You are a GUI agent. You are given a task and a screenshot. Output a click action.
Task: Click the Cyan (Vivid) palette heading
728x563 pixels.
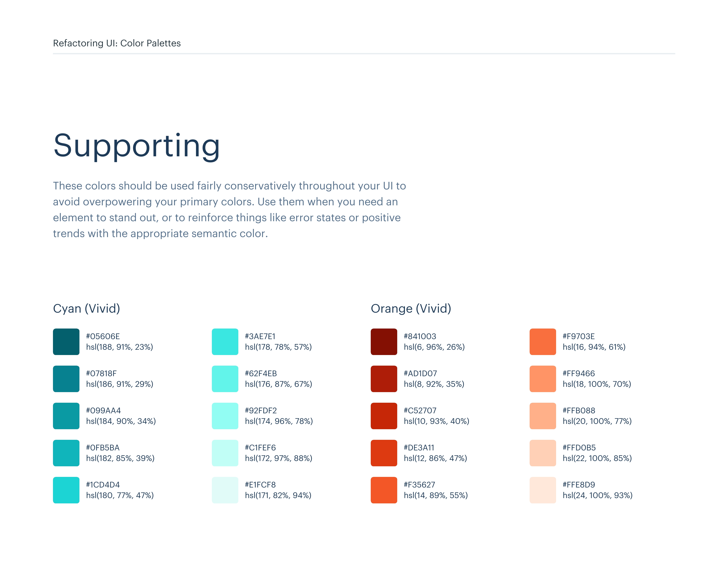pyautogui.click(x=86, y=308)
